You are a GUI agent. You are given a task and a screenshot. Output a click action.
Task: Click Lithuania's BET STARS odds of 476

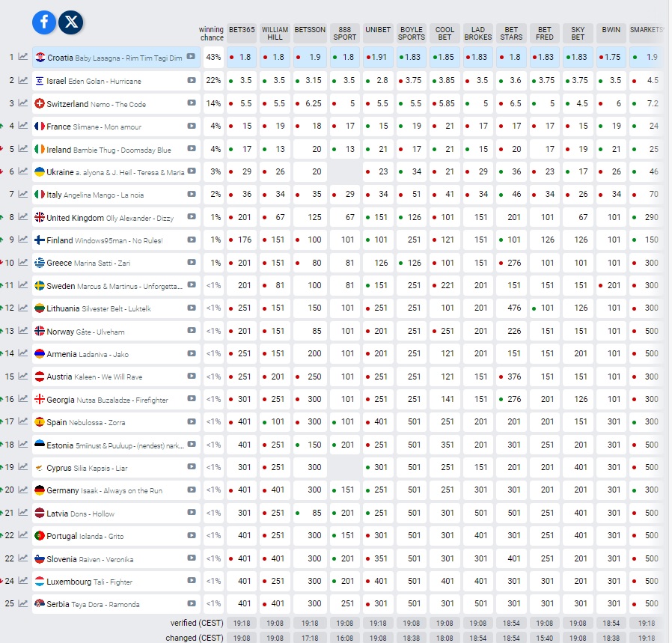(511, 308)
